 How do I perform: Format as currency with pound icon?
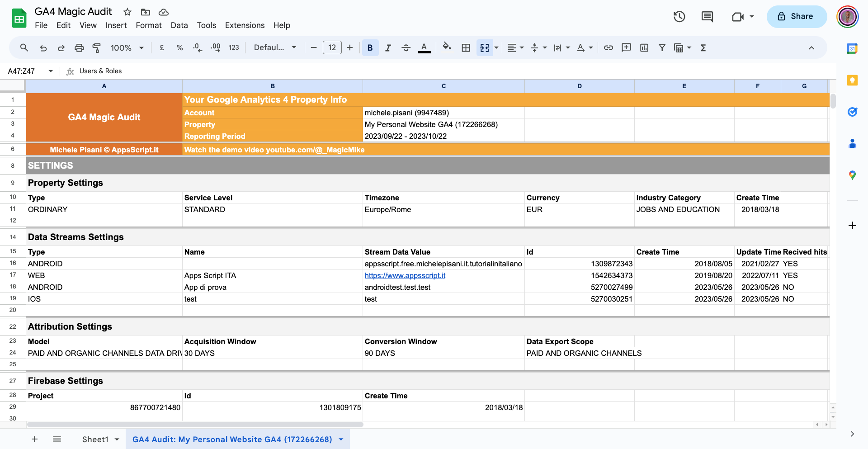(162, 47)
